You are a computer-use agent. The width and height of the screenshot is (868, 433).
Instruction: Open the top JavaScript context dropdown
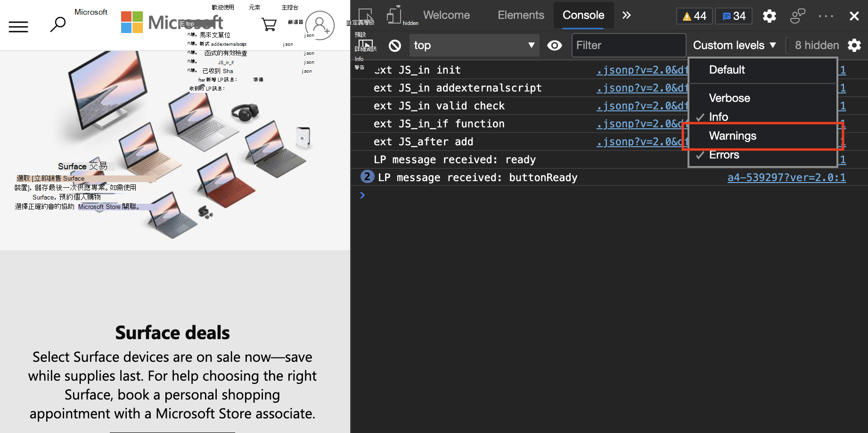(x=474, y=45)
